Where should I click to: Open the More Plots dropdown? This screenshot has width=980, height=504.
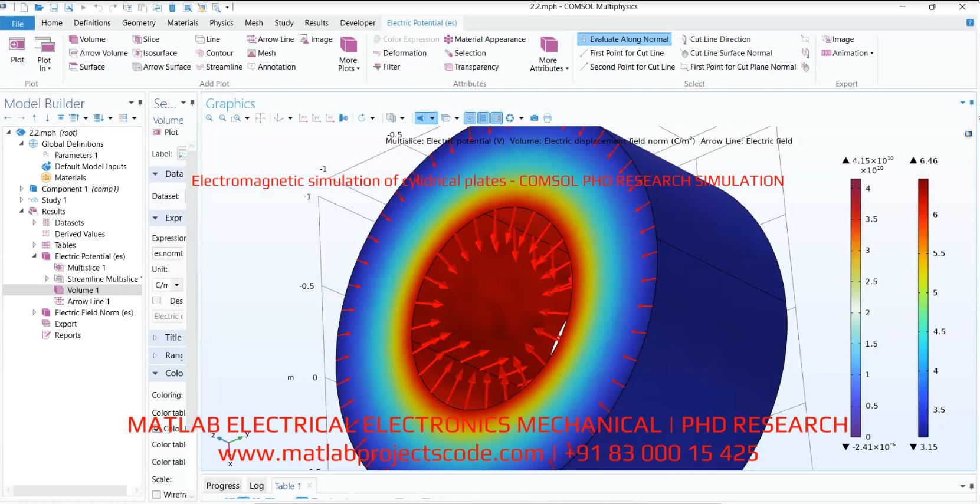(x=349, y=54)
